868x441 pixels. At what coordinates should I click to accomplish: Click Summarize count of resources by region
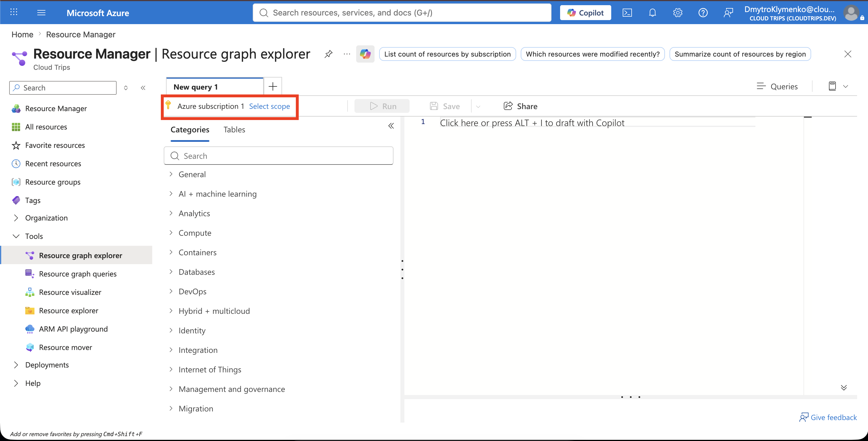tap(740, 54)
